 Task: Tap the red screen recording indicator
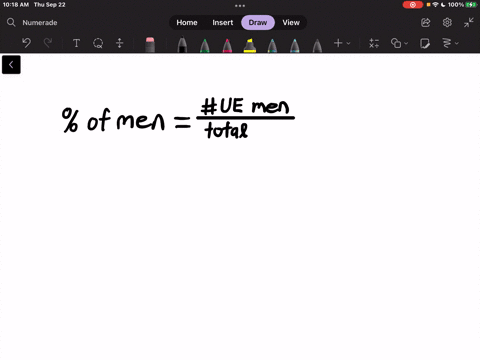413,5
